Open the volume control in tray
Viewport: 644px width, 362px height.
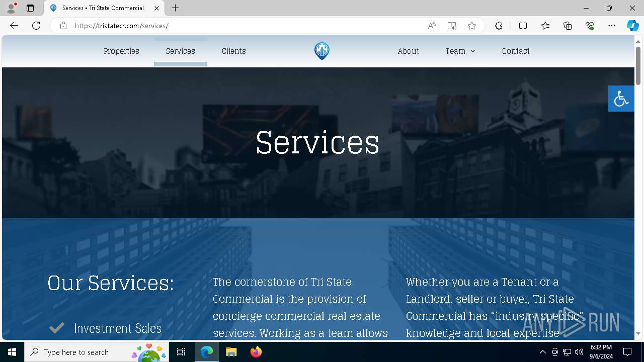click(x=579, y=352)
